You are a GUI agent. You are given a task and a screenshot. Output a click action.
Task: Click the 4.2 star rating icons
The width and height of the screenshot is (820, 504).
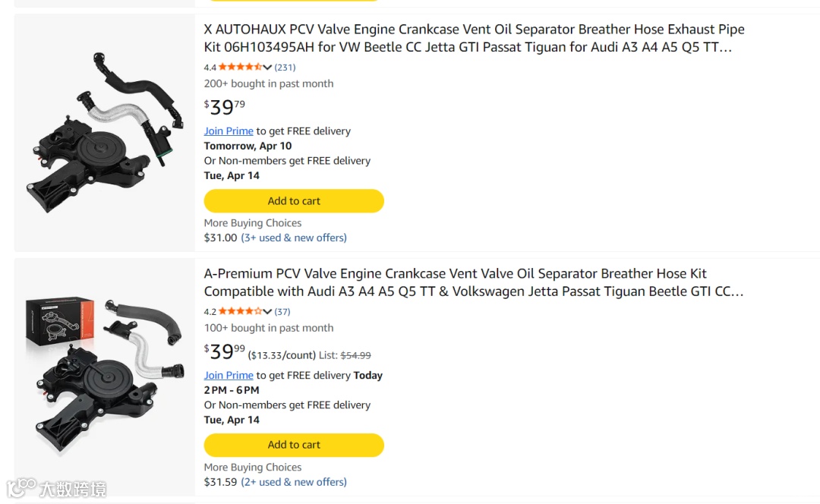pyautogui.click(x=240, y=311)
